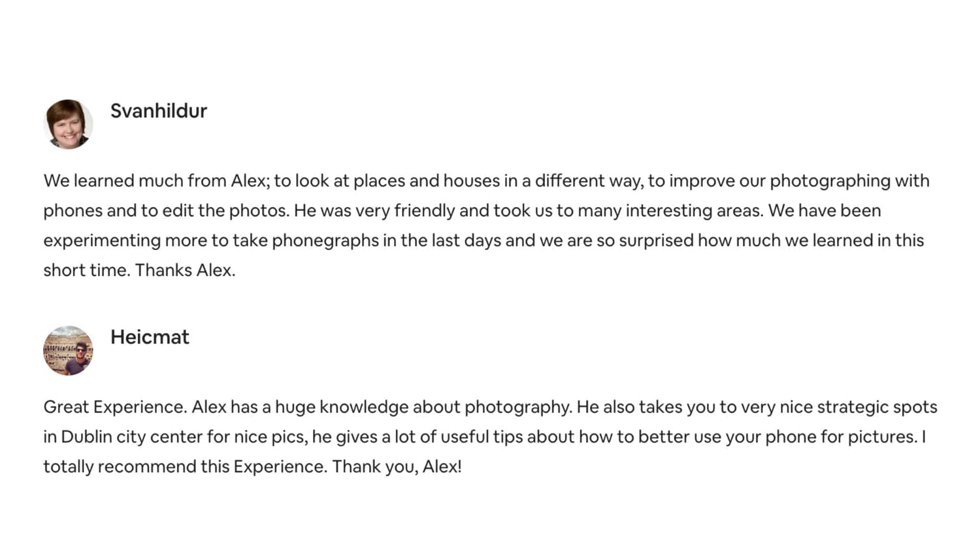Click the phrase "huge knowledge" in the second review
Image resolution: width=980 pixels, height=551 pixels.
(341, 407)
